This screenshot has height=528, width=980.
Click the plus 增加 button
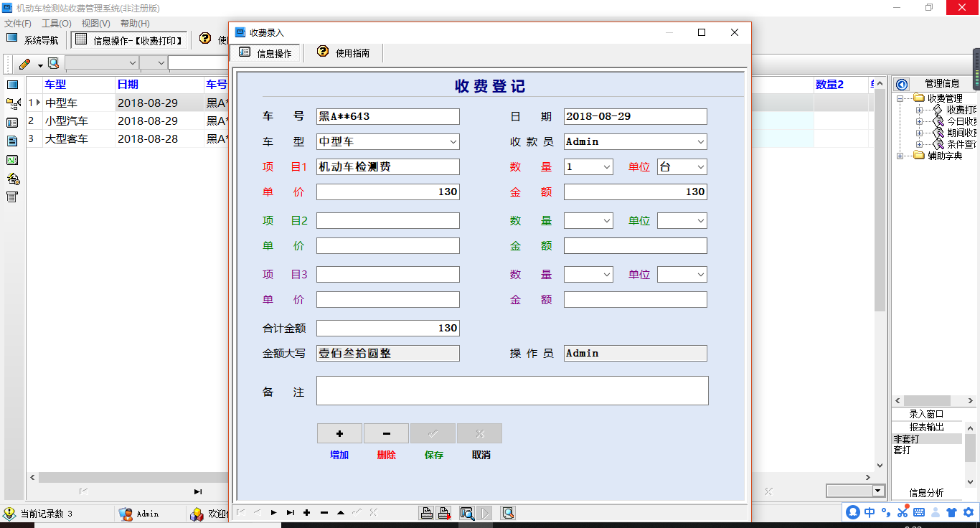coord(339,433)
